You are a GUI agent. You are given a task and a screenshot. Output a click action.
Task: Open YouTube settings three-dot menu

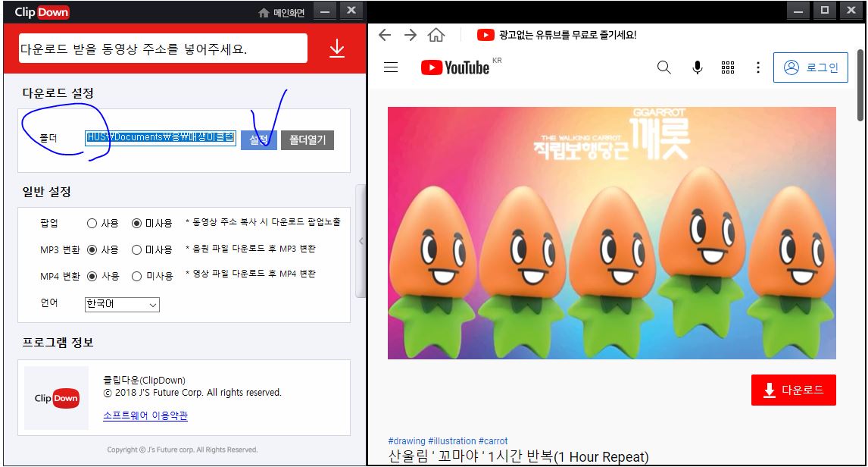pos(758,67)
